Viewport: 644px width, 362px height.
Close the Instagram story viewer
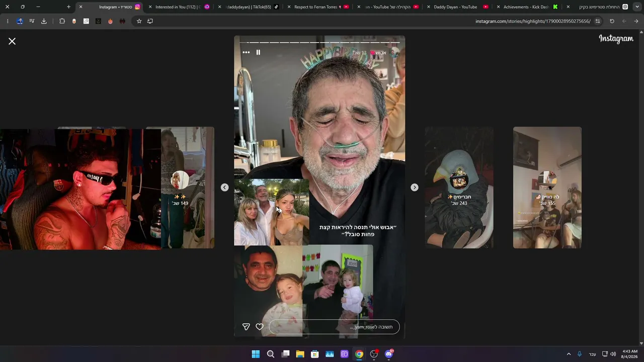[12, 41]
